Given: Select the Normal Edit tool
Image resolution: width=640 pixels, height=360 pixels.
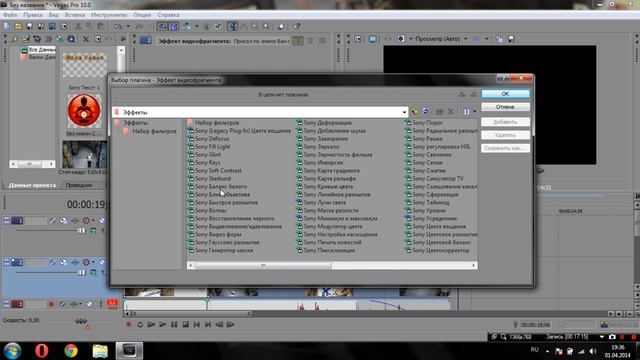Looking at the screenshot, I should 232,27.
